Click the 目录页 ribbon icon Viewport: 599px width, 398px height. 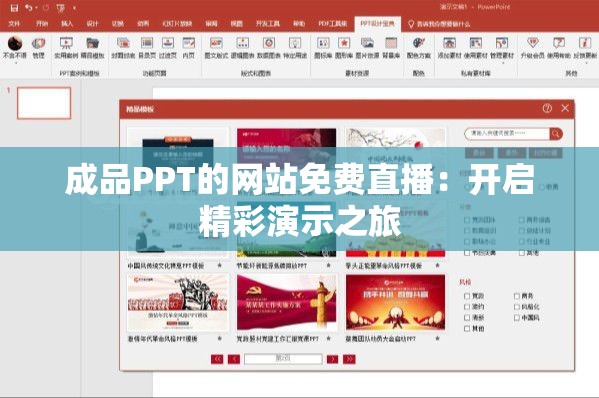coord(147,48)
